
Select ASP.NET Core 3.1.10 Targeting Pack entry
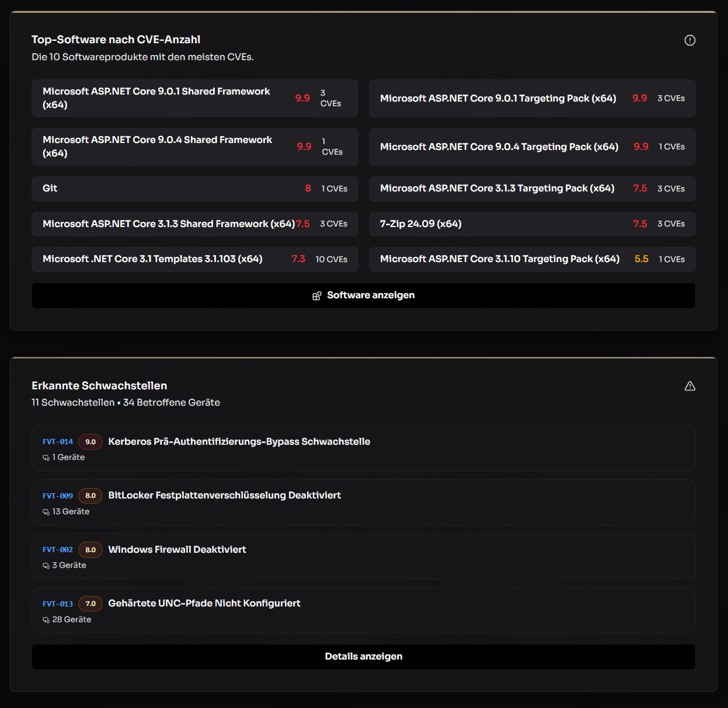coord(532,259)
